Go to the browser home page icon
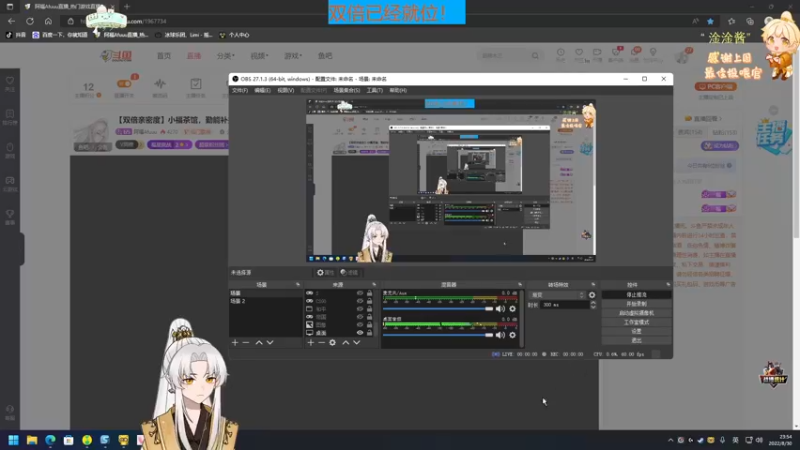Screen dimensions: 800x450 tap(48, 21)
